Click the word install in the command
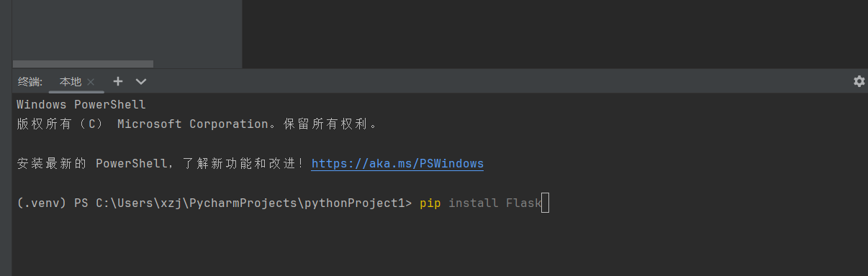The image size is (868, 276). click(473, 203)
